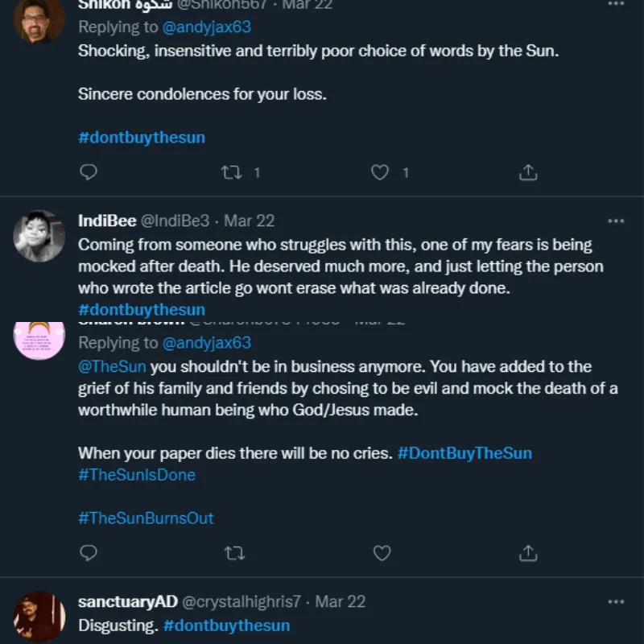Open Shikon's profile avatar
This screenshot has width=644, height=644.
(39, 18)
